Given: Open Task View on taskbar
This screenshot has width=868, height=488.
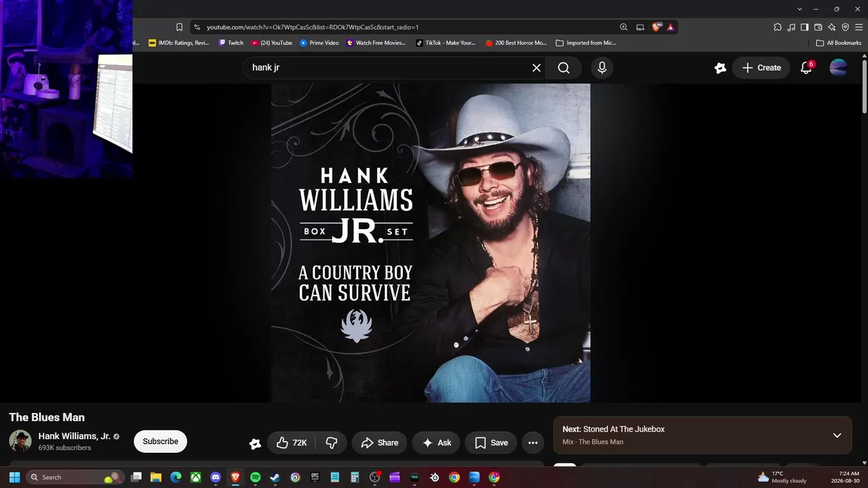Looking at the screenshot, I should click(136, 477).
